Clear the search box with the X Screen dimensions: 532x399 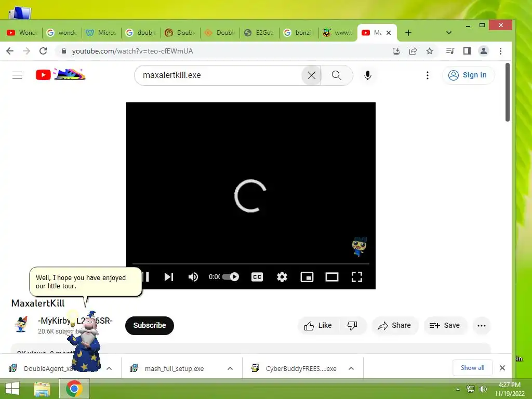tap(312, 75)
